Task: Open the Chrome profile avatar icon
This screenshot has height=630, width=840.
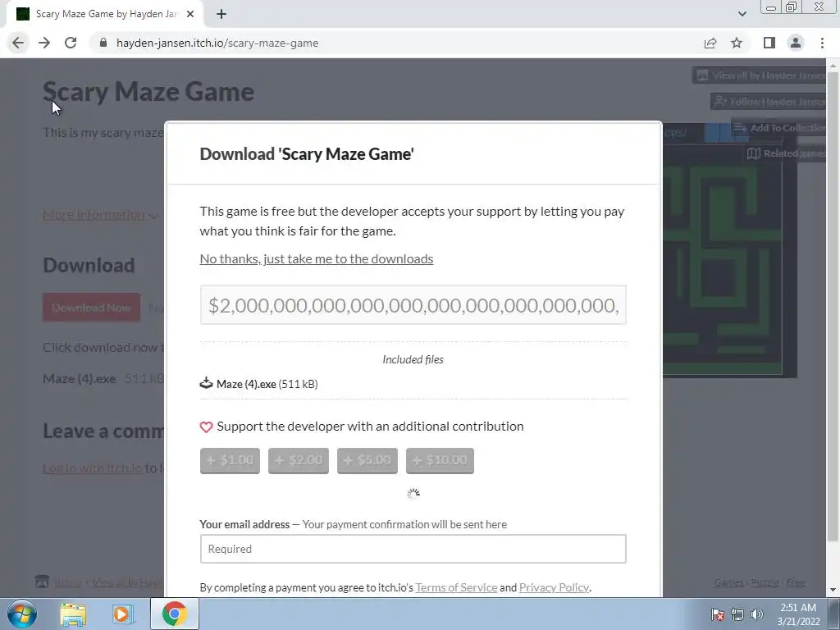Action: click(x=796, y=43)
